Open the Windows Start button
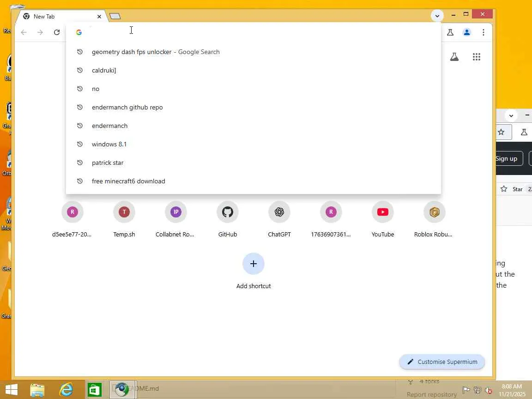 (x=11, y=389)
